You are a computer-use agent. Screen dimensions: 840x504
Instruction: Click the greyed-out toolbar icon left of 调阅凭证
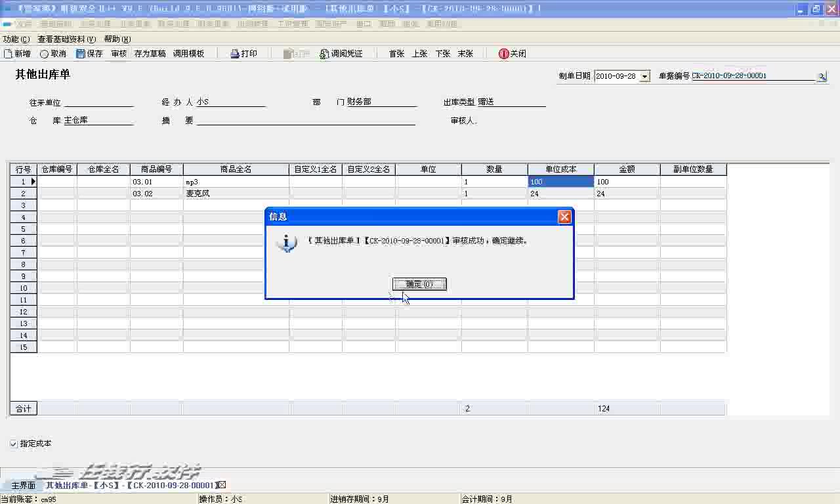coord(288,54)
